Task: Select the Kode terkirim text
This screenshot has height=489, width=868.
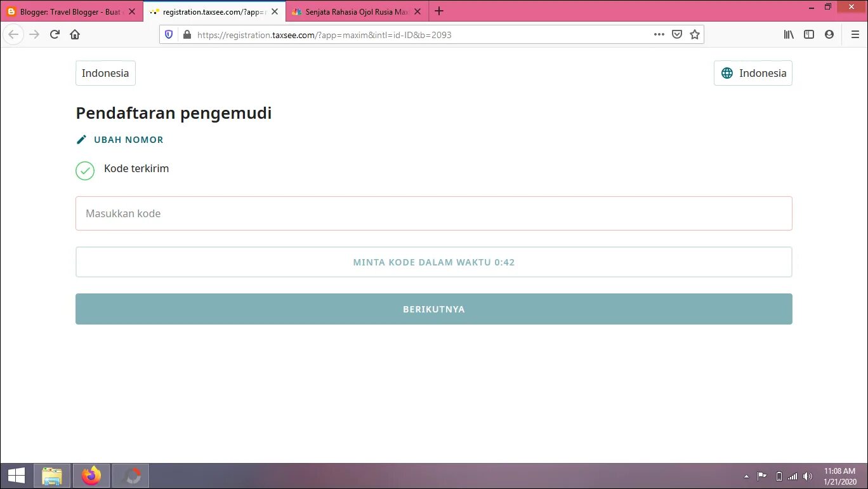Action: pos(136,169)
